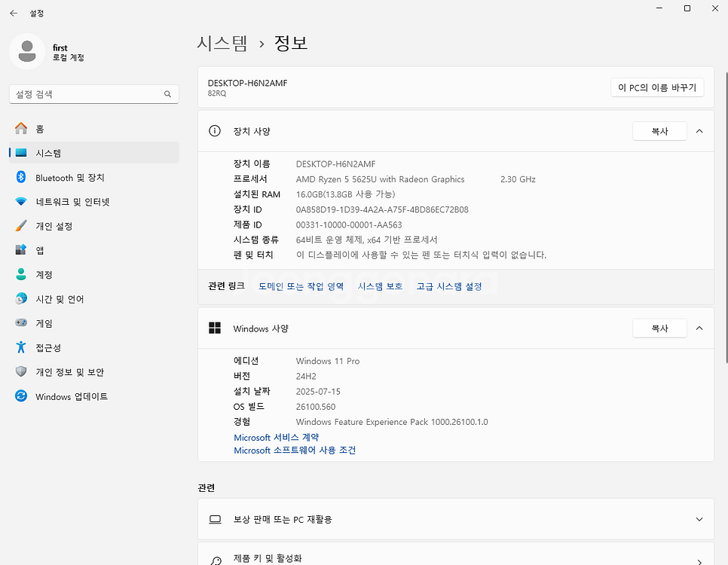Click the Time and language globe icon
This screenshot has width=728, height=565.
(21, 298)
